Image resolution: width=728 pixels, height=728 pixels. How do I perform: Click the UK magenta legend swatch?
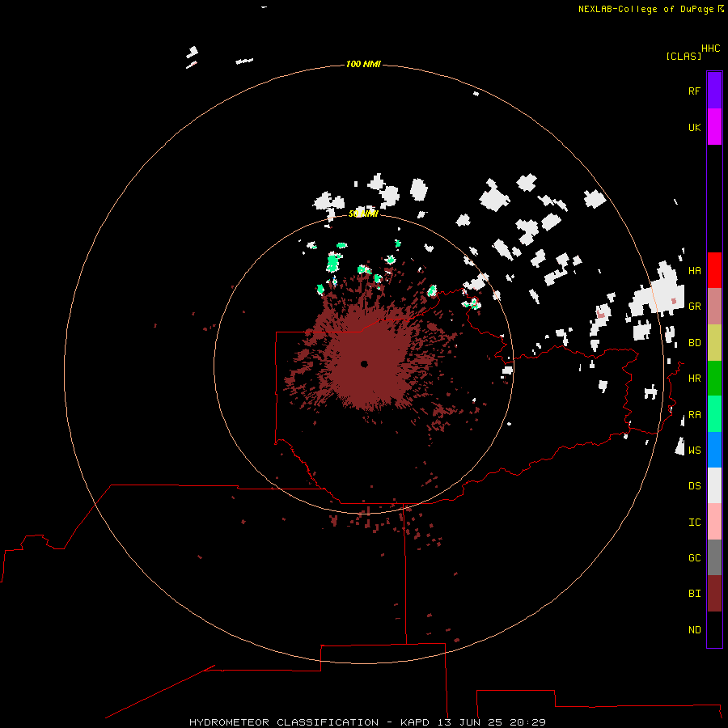(x=714, y=127)
